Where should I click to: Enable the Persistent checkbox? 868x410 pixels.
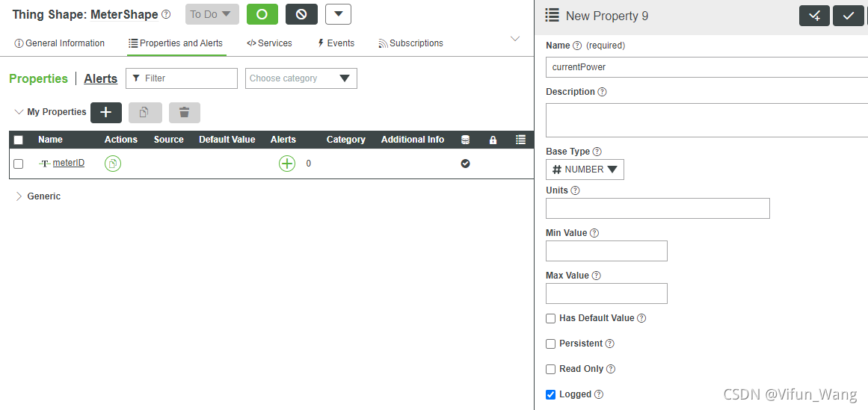[551, 344]
